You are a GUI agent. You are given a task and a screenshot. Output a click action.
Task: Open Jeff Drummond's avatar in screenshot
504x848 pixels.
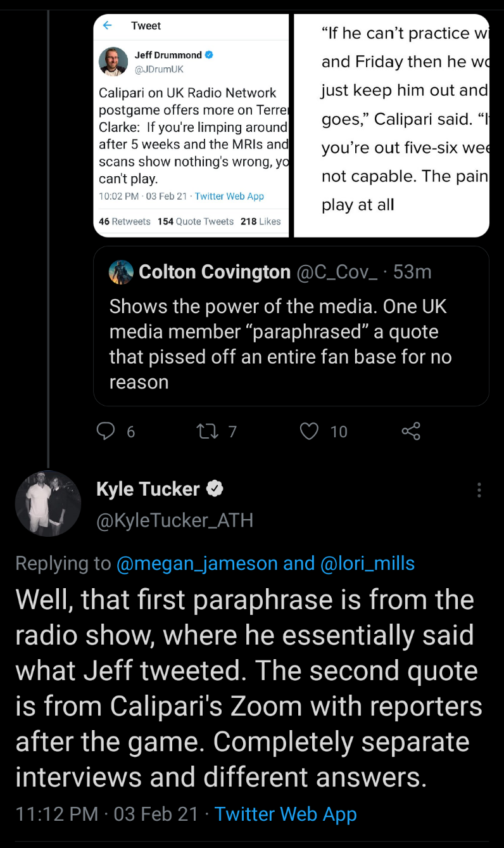point(114,61)
